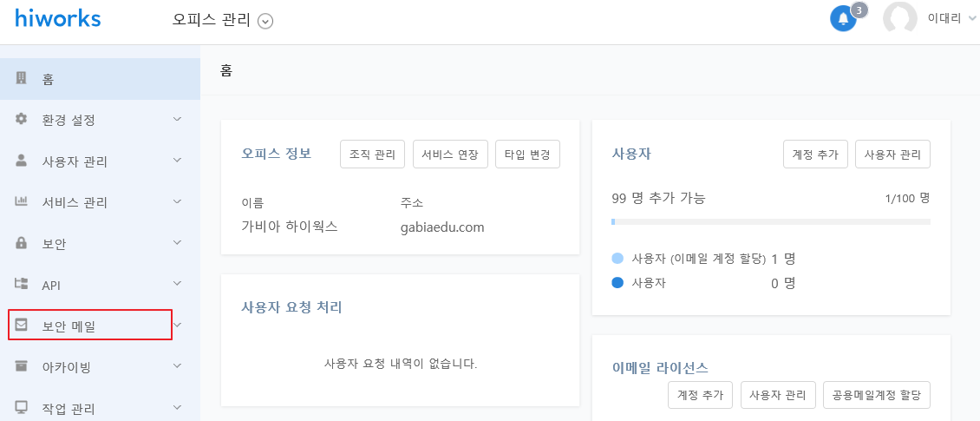Click the lock icon beside 보안
The width and height of the screenshot is (980, 421).
click(x=22, y=243)
